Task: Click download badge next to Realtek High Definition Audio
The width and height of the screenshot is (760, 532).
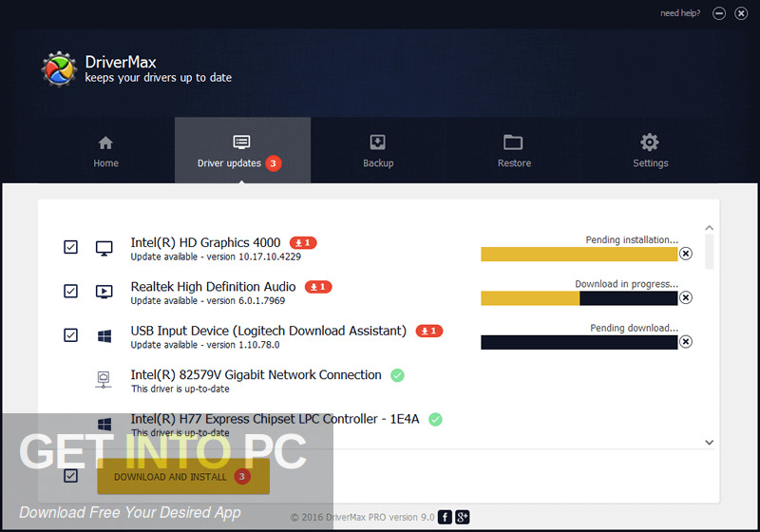Action: 318,287
